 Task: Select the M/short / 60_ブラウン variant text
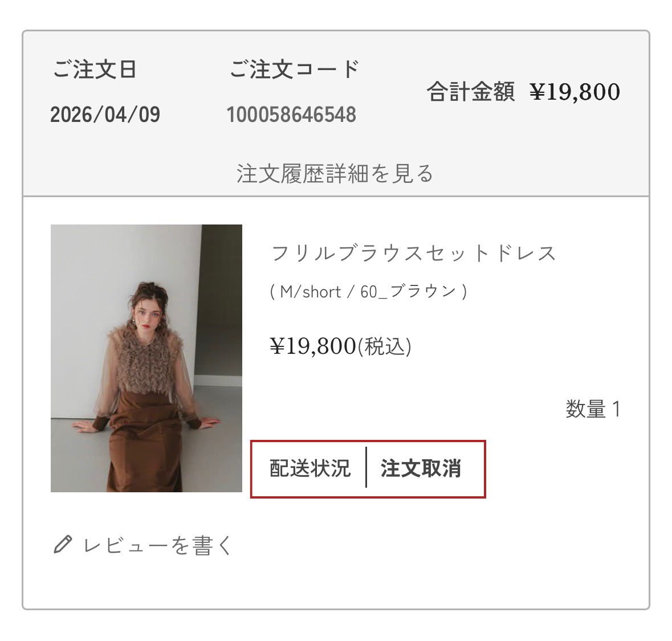point(369,291)
